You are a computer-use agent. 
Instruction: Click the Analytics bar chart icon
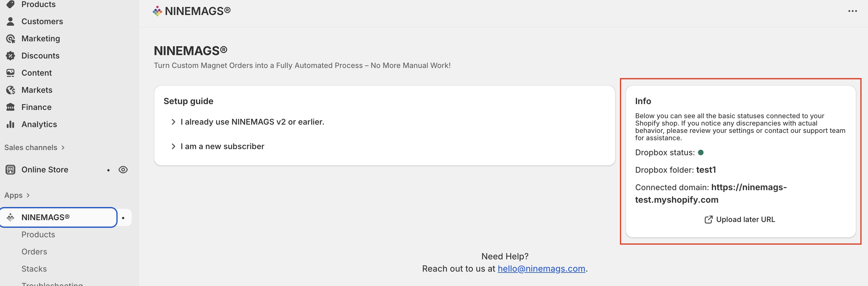(10, 124)
